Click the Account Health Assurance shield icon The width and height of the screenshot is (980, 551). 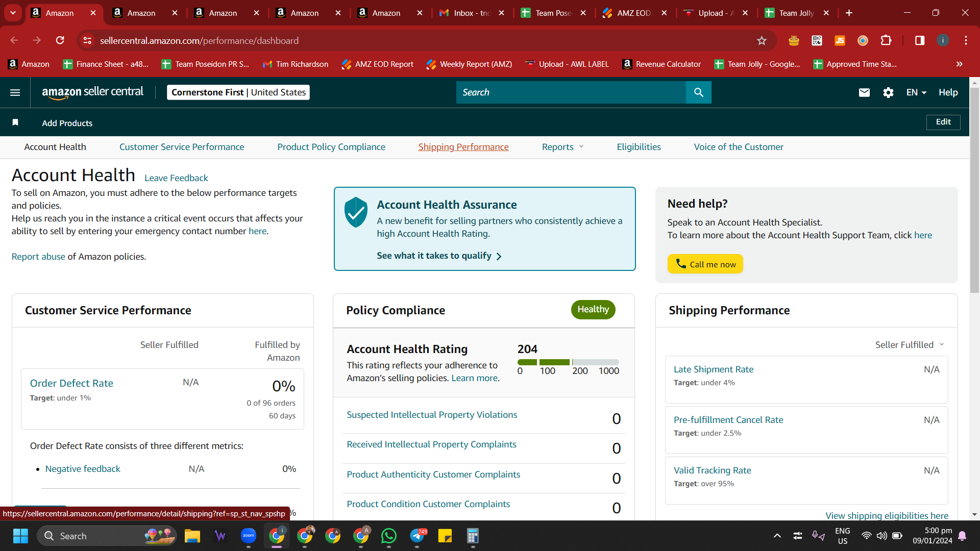coord(356,212)
